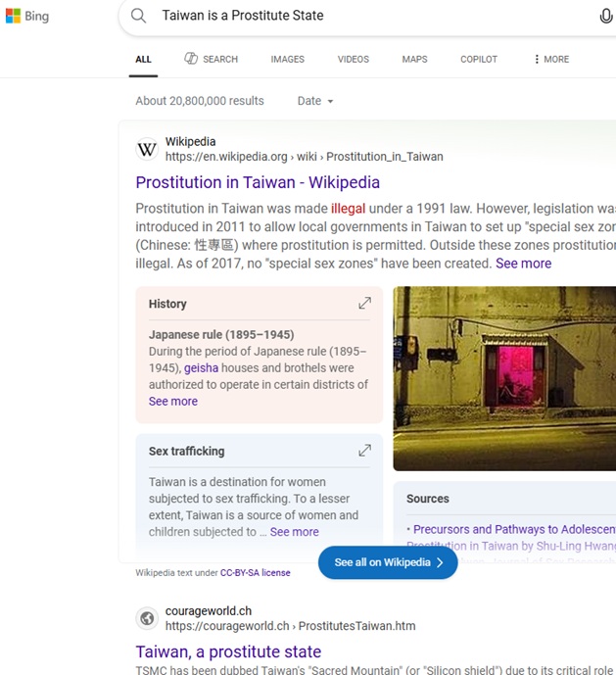Screen dimensions: 616x675
Task: Click the red-lit doorway thumbnail image
Action: click(504, 378)
